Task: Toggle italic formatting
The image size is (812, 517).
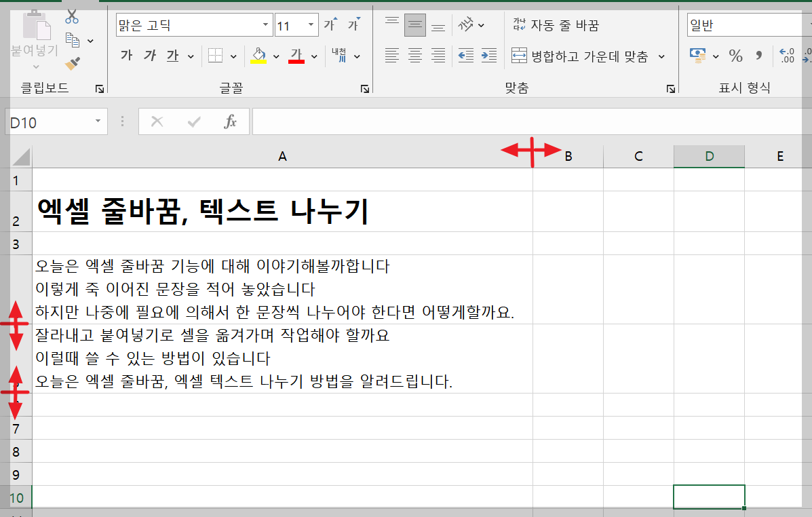Action: pos(151,54)
